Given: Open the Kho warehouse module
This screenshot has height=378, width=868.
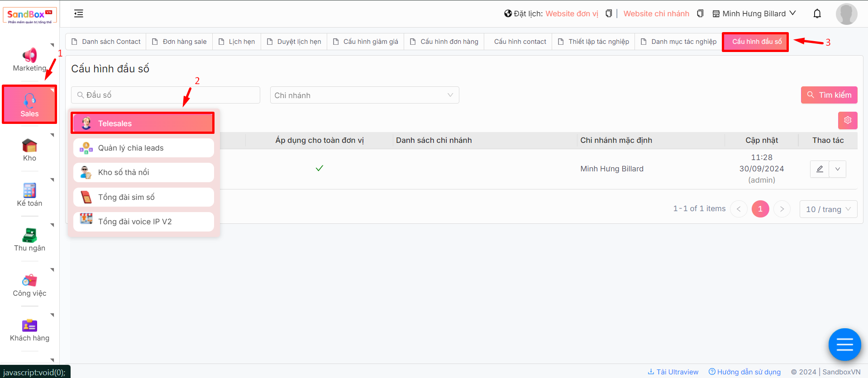Looking at the screenshot, I should coord(29,146).
